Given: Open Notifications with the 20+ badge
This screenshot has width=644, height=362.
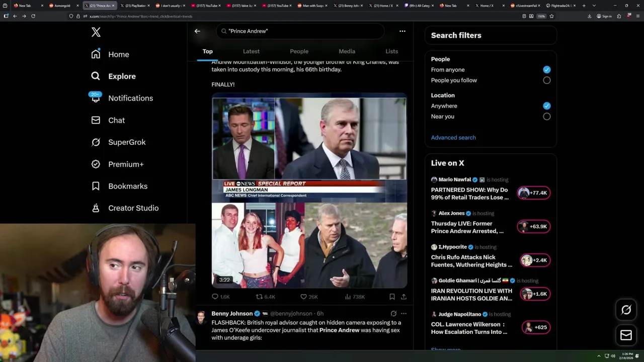Looking at the screenshot, I should coord(121,98).
